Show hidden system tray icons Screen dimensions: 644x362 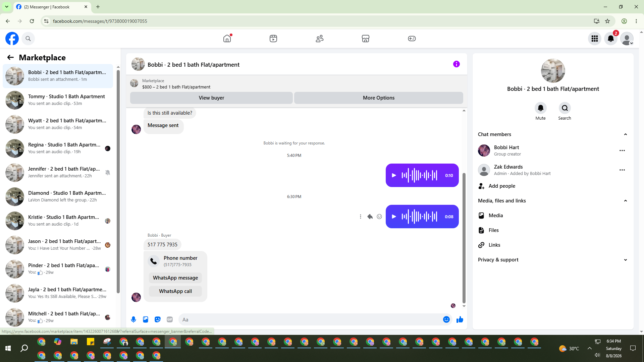tap(589, 348)
